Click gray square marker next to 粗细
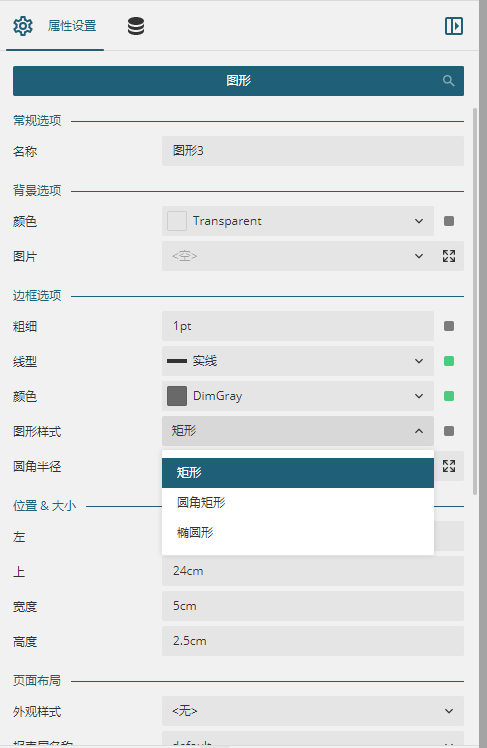 pos(449,326)
